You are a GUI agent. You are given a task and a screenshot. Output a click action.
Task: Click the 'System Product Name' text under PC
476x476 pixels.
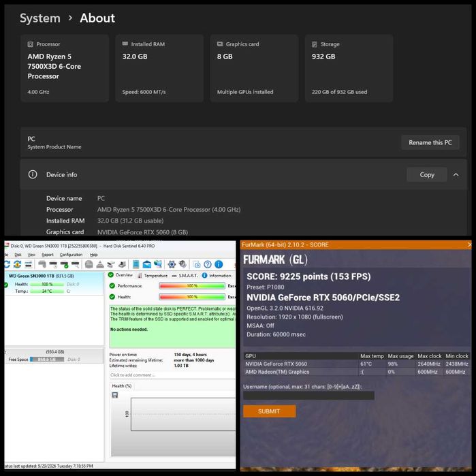click(54, 147)
